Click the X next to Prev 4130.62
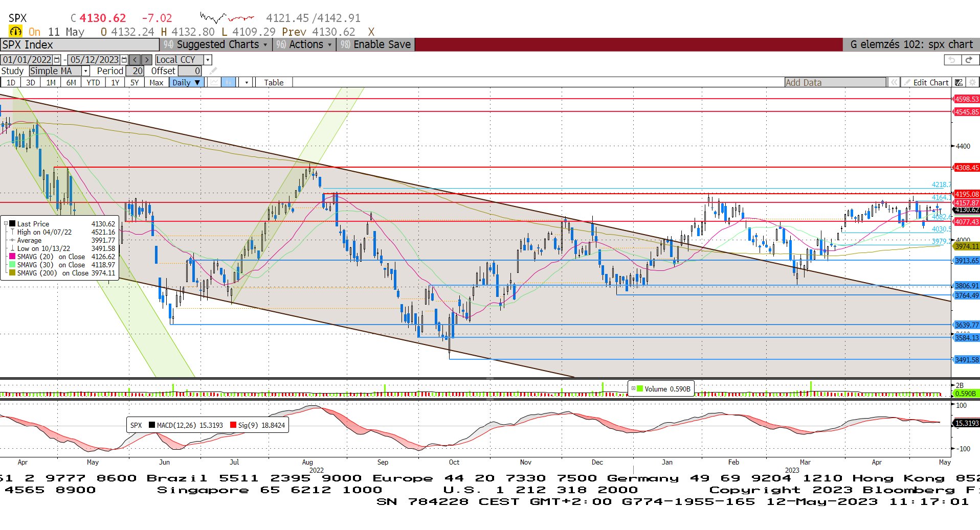The height and width of the screenshot is (530, 980). click(371, 32)
